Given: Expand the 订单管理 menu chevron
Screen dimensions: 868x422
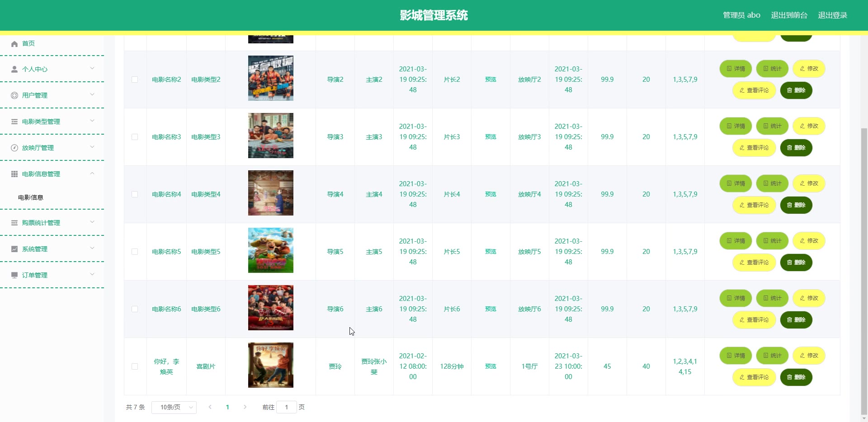Looking at the screenshot, I should (92, 275).
